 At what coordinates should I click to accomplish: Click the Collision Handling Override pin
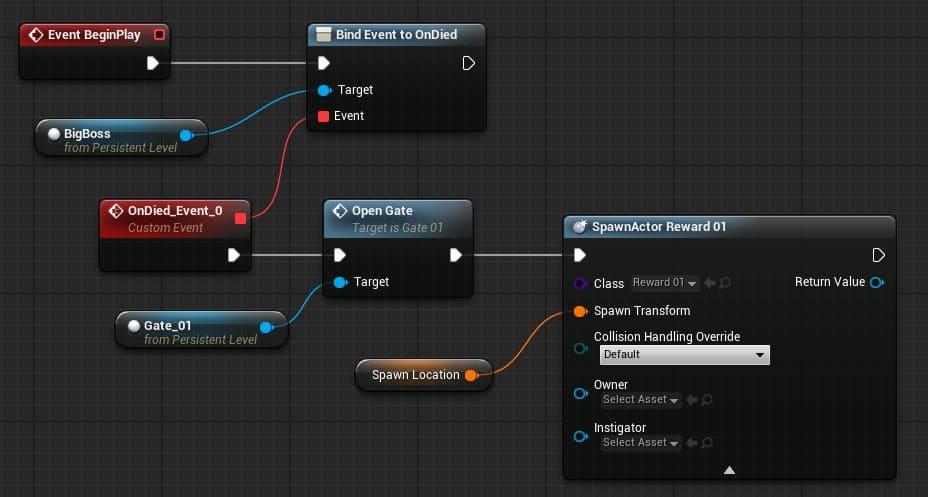[x=581, y=348]
